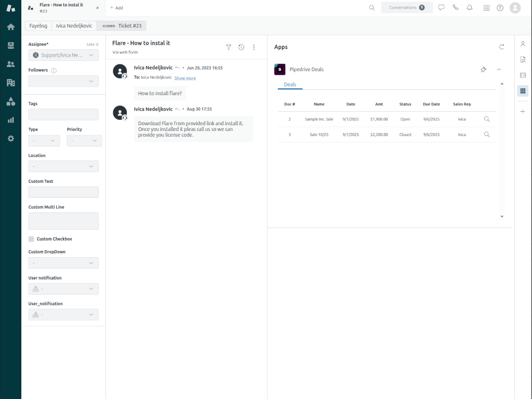Select the Deals tab
532x399 pixels.
tap(290, 84)
